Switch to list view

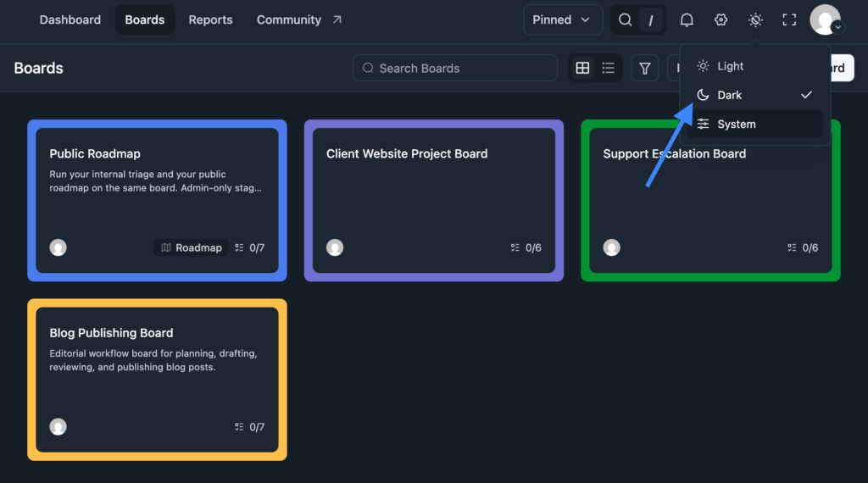[x=609, y=68]
